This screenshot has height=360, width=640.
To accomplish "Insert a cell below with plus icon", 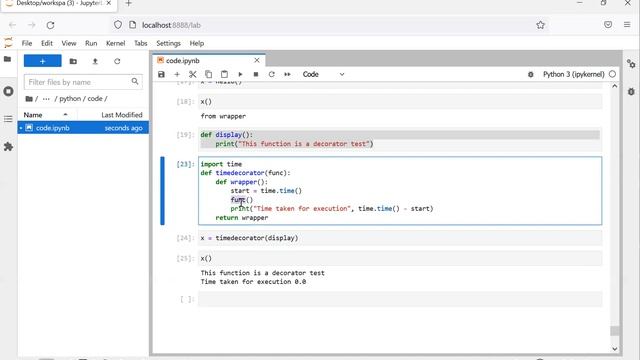I will [x=177, y=74].
